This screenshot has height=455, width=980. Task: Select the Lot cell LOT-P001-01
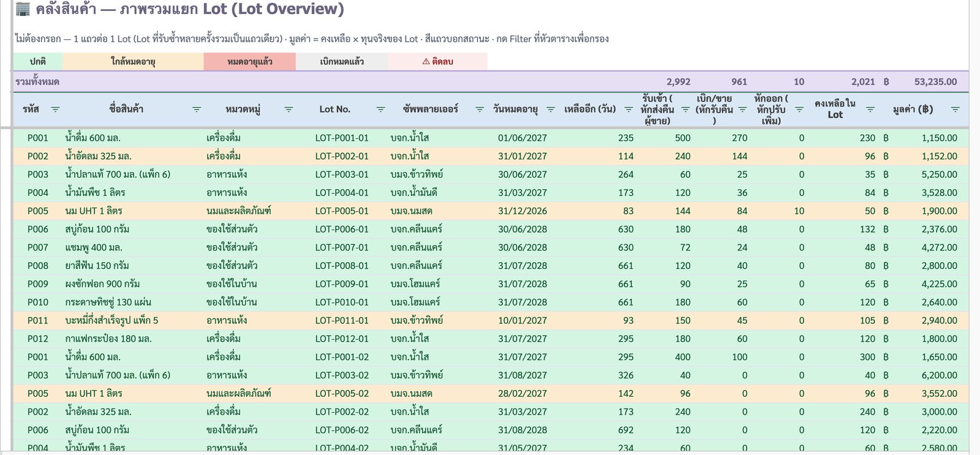point(342,138)
